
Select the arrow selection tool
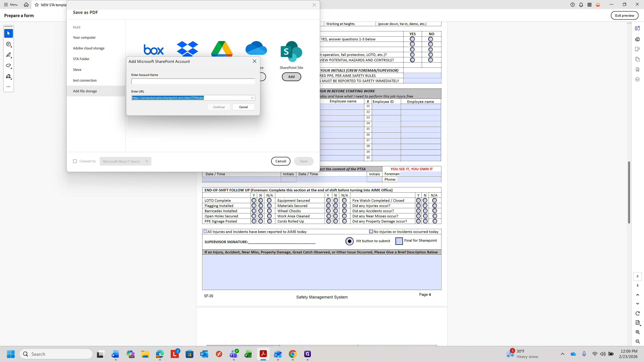tap(9, 33)
